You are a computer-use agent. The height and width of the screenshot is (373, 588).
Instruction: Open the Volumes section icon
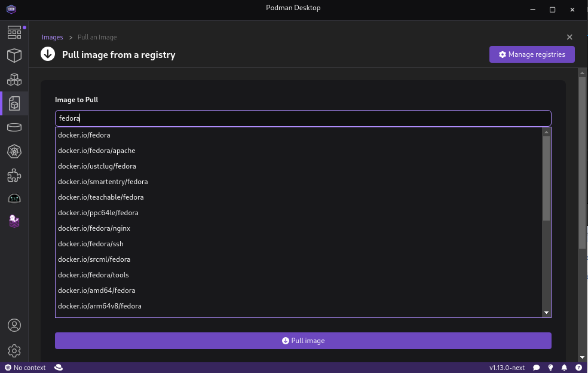pyautogui.click(x=14, y=127)
